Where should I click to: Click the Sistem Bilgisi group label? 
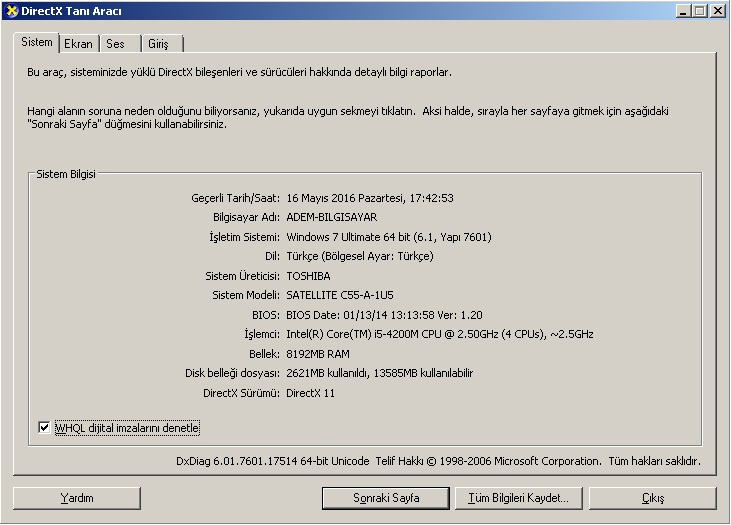(66, 174)
